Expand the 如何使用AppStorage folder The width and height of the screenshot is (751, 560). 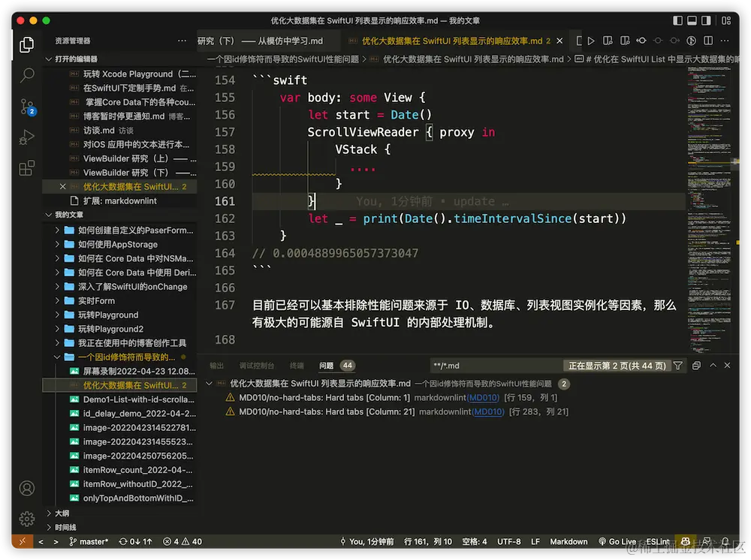[x=117, y=245]
